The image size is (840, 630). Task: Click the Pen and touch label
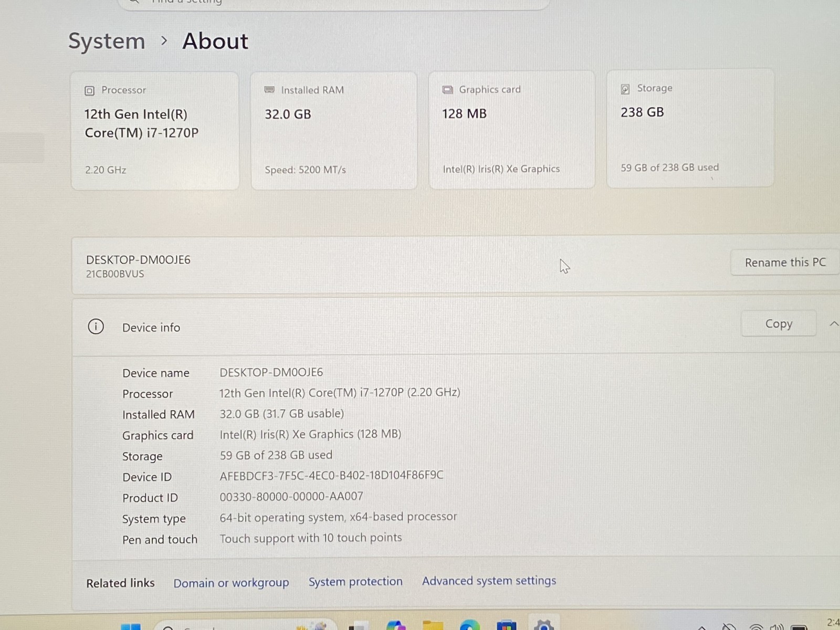tap(160, 540)
